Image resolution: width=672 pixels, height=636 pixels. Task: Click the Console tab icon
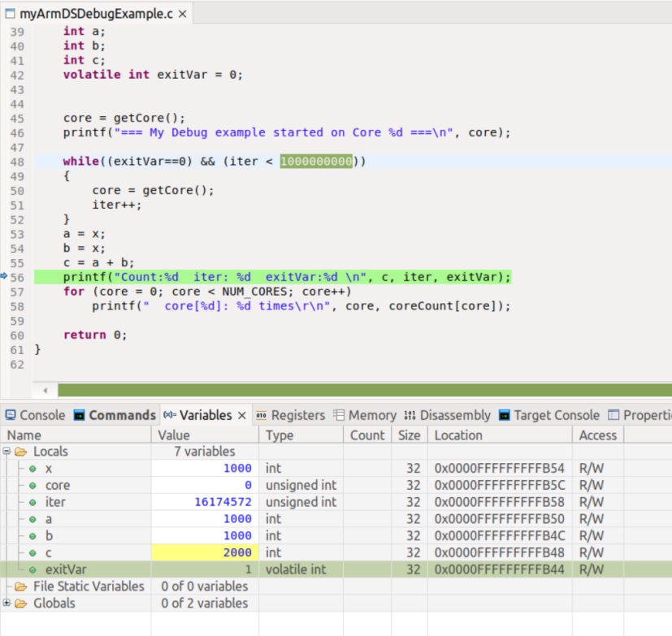tap(10, 415)
